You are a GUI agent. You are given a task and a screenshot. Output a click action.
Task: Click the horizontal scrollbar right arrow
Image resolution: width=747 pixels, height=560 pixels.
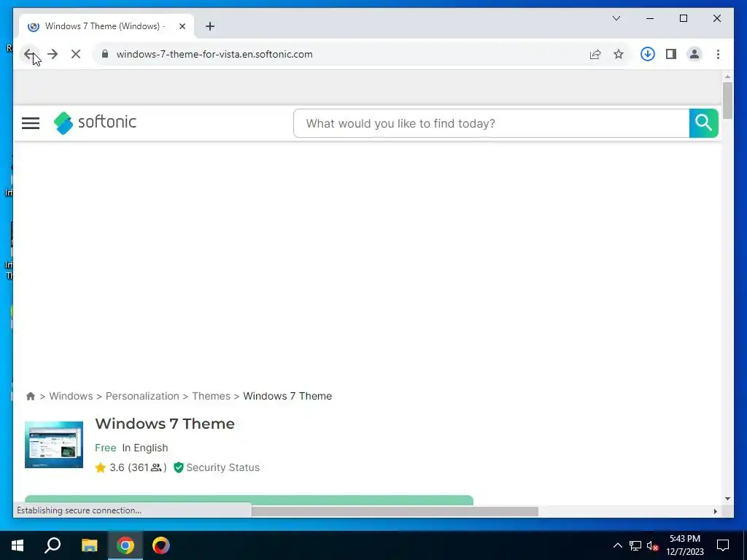click(715, 511)
